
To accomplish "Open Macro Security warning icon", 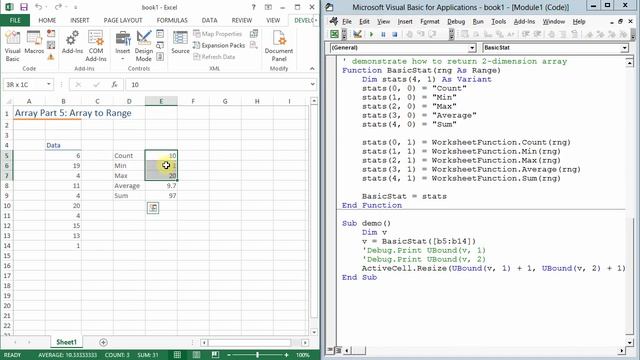I will (x=51, y=57).
